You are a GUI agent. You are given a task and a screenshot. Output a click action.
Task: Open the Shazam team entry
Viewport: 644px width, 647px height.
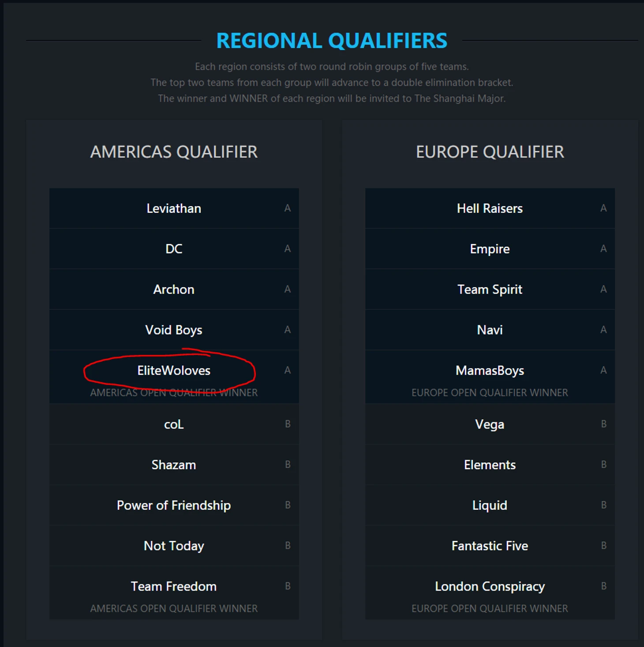coord(174,465)
